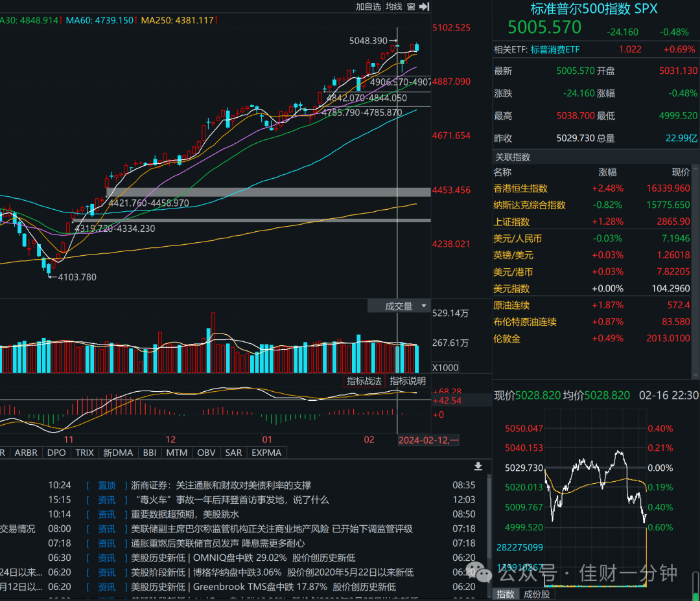This screenshot has height=601, width=700.
Task: Open the 布伦特原油连续 row
Action: click(592, 322)
